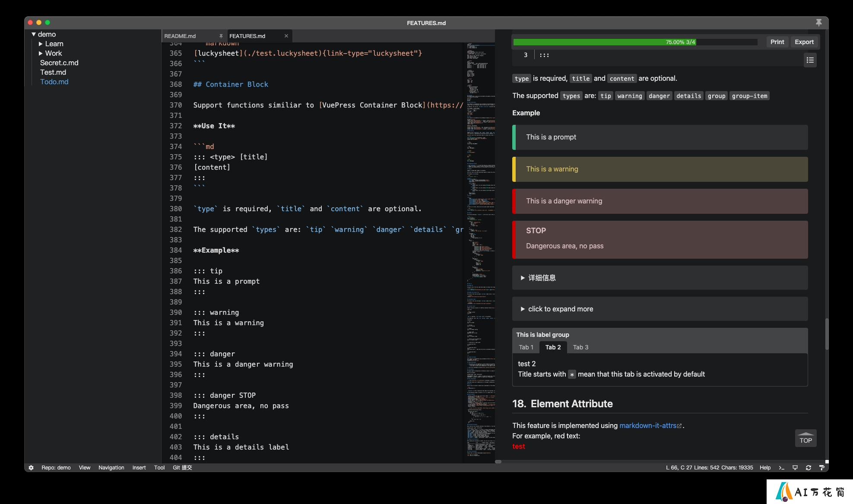Viewport: 853px width, 504px height.
Task: Click the '::: details' editor line
Action: (x=216, y=437)
